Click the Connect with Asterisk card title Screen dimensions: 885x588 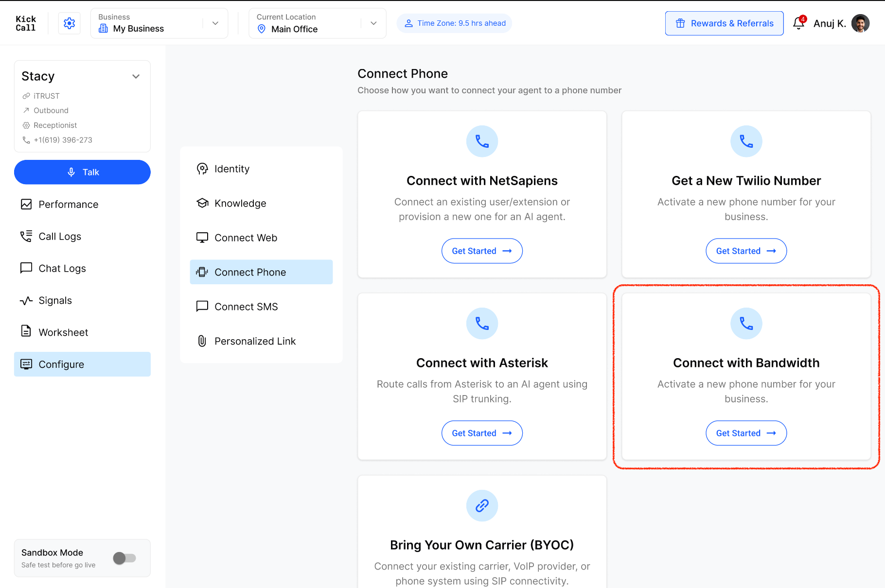pos(482,363)
